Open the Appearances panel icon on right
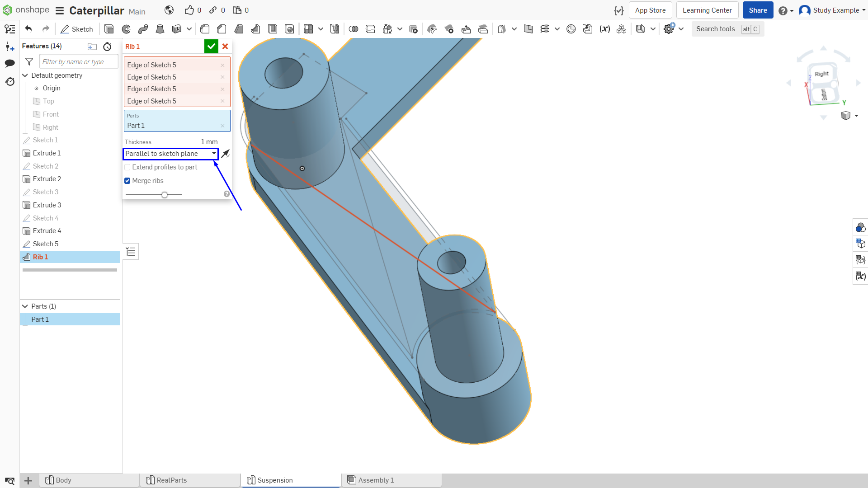Image resolution: width=868 pixels, height=488 pixels. pyautogui.click(x=860, y=227)
